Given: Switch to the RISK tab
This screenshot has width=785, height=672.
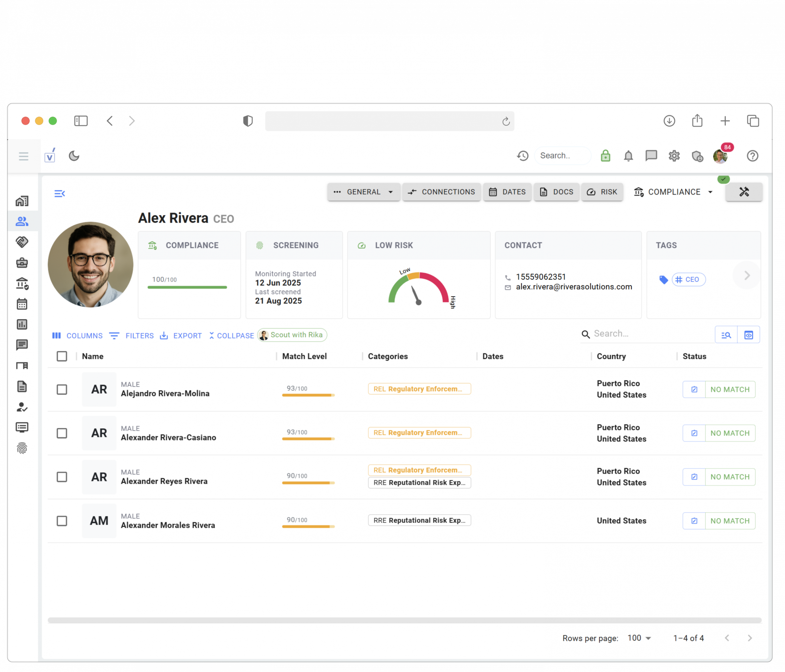Looking at the screenshot, I should (x=602, y=192).
